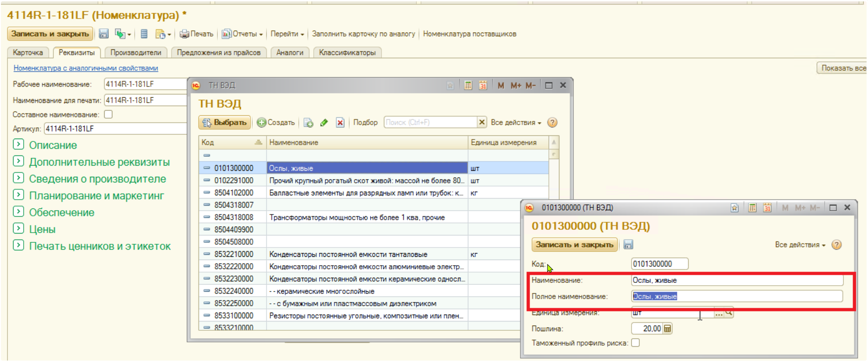Open help question mark in ТН ВЭД list
Viewport: 868px width, 361px height.
552,122
